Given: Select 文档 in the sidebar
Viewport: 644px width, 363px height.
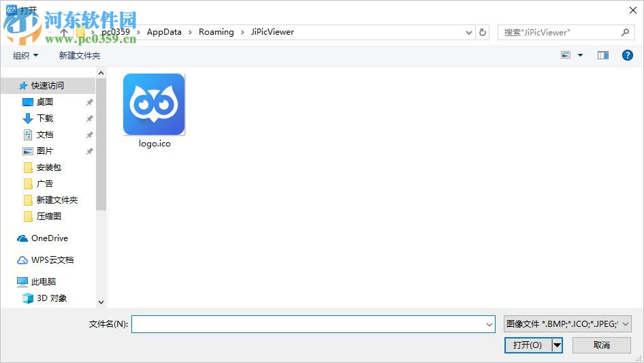Looking at the screenshot, I should tap(45, 135).
